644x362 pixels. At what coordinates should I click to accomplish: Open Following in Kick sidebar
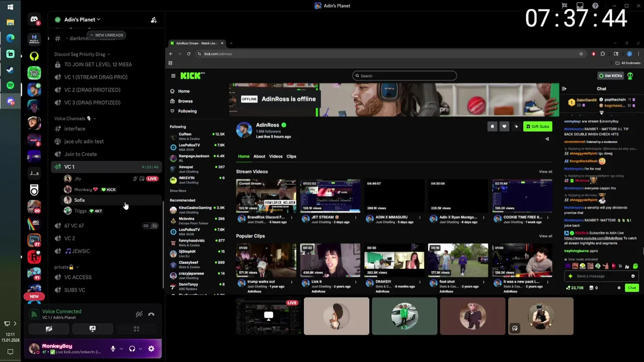coord(187,111)
